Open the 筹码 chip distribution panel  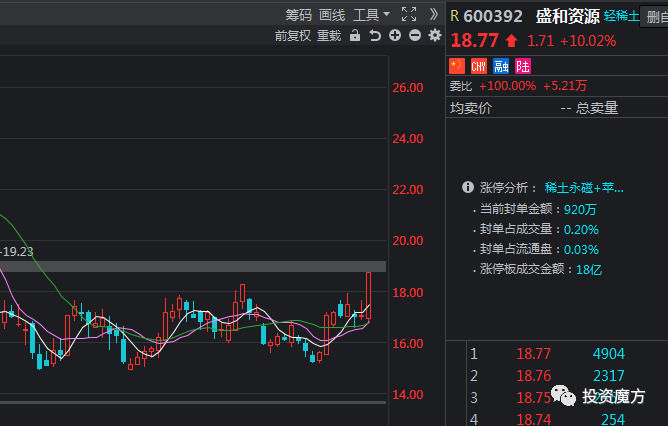click(x=298, y=15)
